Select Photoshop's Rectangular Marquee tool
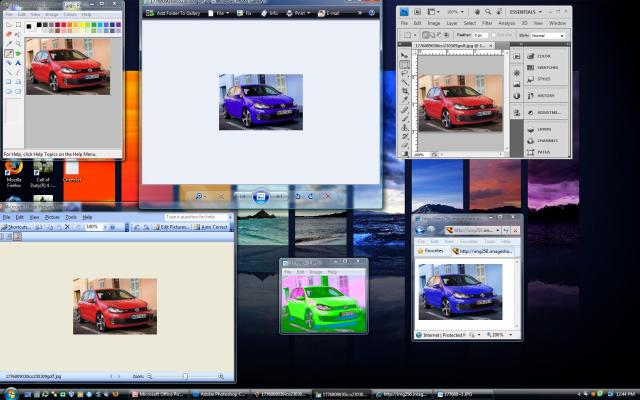Image resolution: width=640 pixels, height=400 pixels. click(404, 64)
